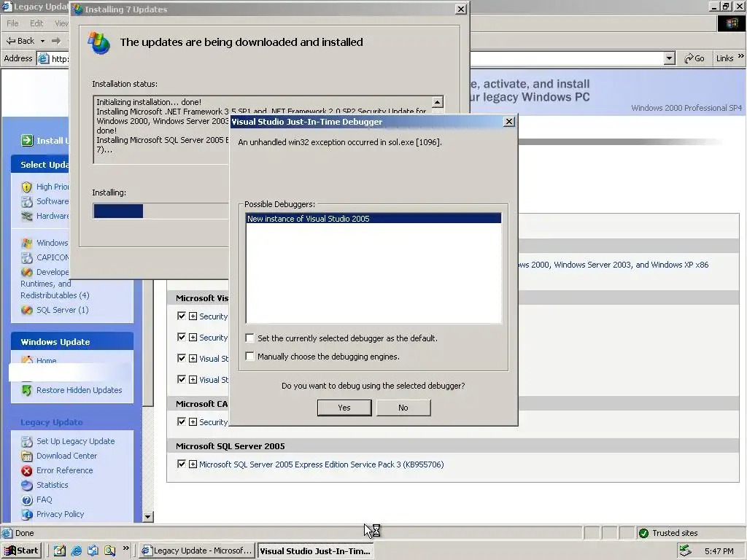Click the sidebar scrollbar down arrow
The image size is (747, 560).
[x=147, y=516]
